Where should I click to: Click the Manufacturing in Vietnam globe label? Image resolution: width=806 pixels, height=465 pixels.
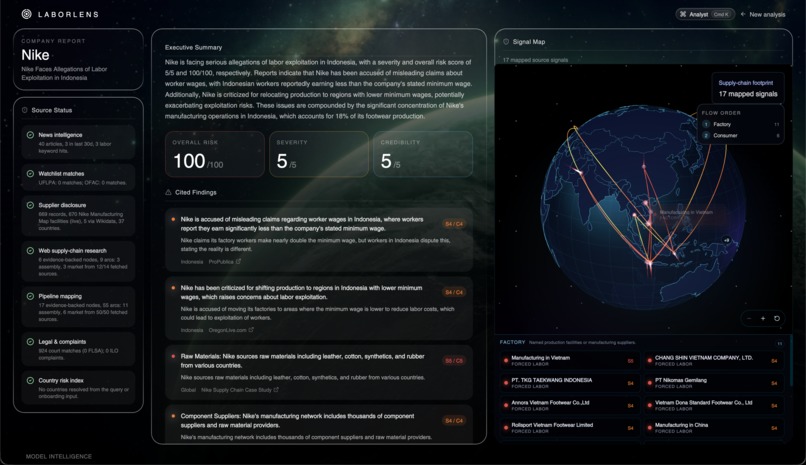pyautogui.click(x=686, y=212)
